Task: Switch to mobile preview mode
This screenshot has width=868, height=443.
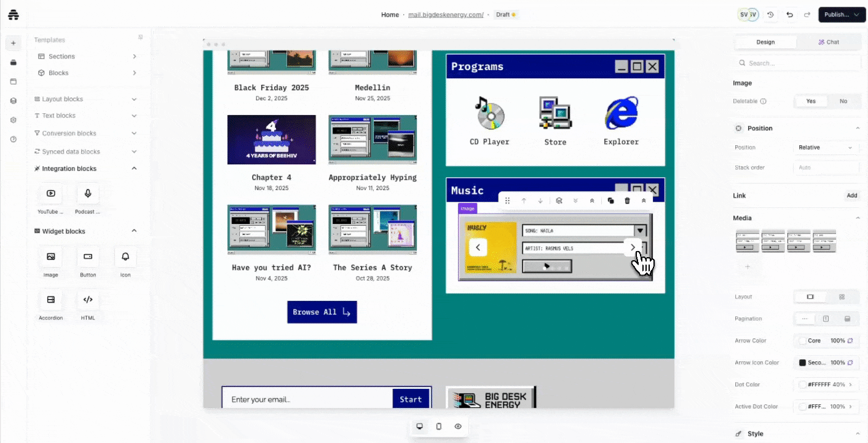Action: (x=439, y=426)
